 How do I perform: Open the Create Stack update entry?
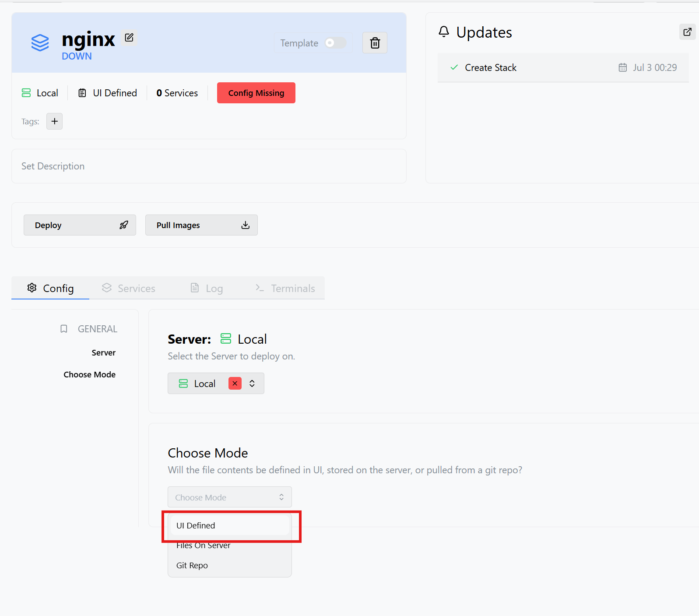(x=563, y=67)
